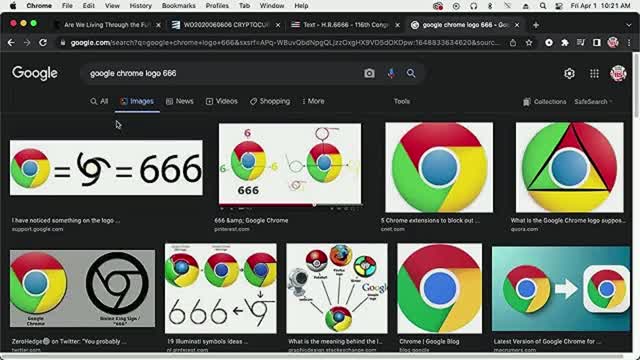Toggle Chrome side panel icon

pos(597,42)
